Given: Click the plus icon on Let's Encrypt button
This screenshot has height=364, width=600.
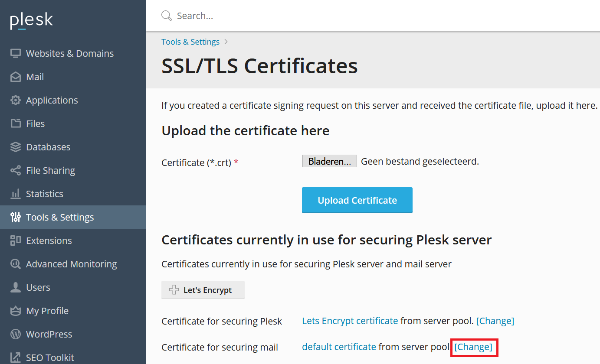Looking at the screenshot, I should [x=174, y=290].
